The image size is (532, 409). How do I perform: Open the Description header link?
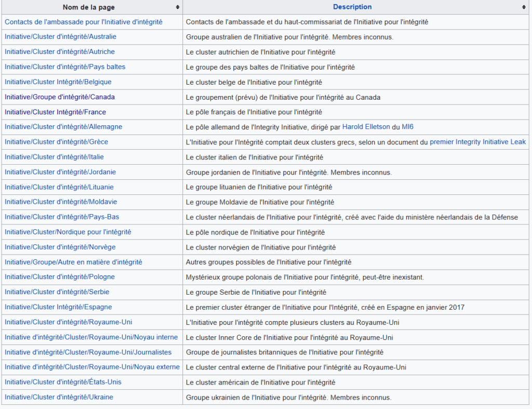pyautogui.click(x=352, y=7)
